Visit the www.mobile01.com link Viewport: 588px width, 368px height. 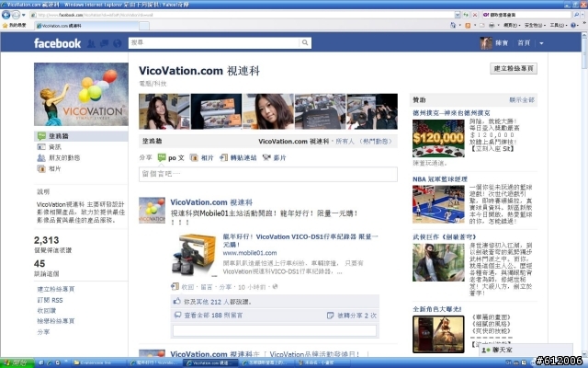click(250, 253)
